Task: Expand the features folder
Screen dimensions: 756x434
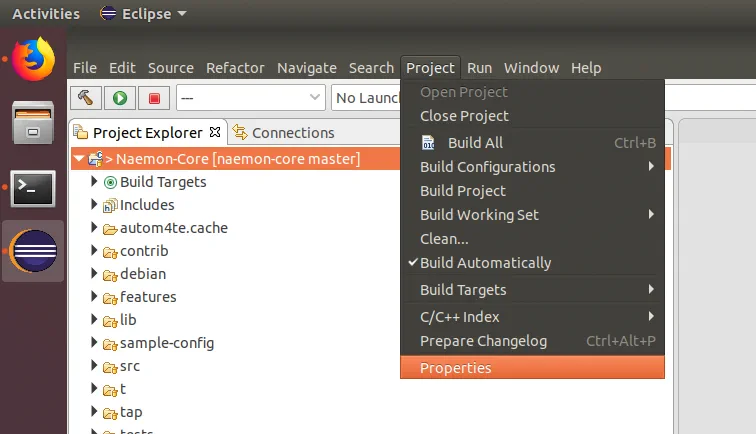Action: 94,296
